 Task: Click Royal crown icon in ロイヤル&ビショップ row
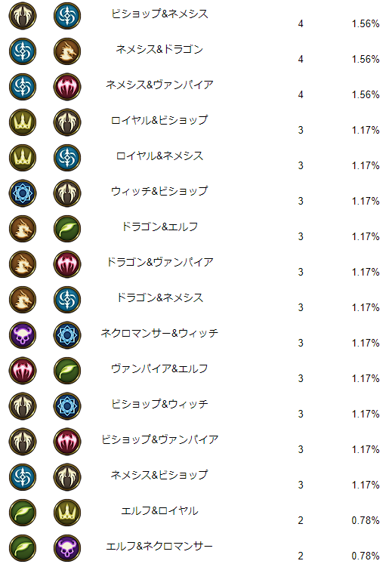pos(23,122)
